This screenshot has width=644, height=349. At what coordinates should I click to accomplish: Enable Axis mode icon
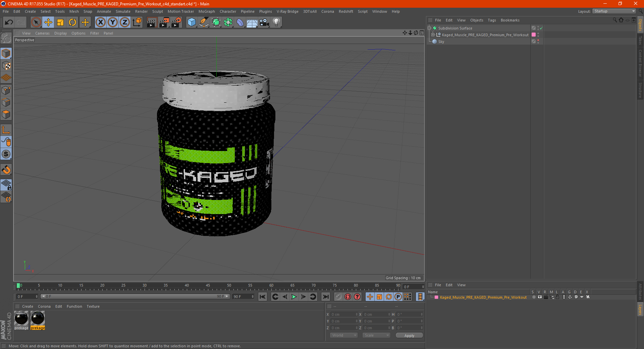[6, 130]
